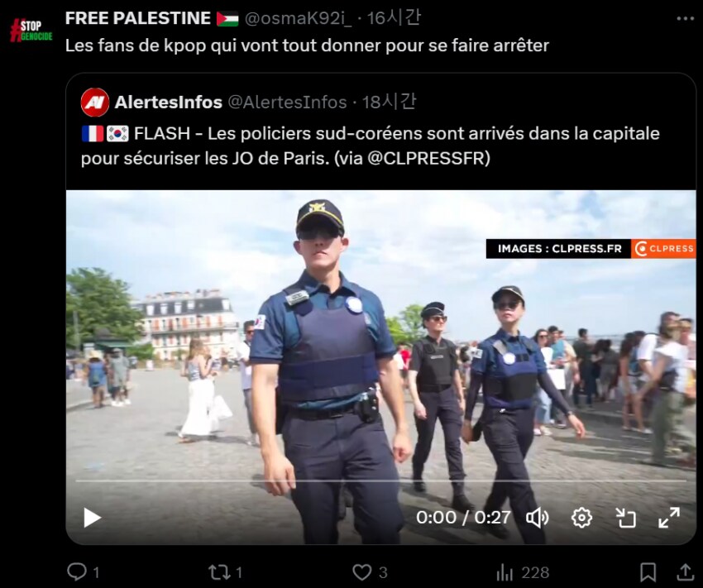
Task: Open the AlertesInfos account name
Action: [x=169, y=103]
